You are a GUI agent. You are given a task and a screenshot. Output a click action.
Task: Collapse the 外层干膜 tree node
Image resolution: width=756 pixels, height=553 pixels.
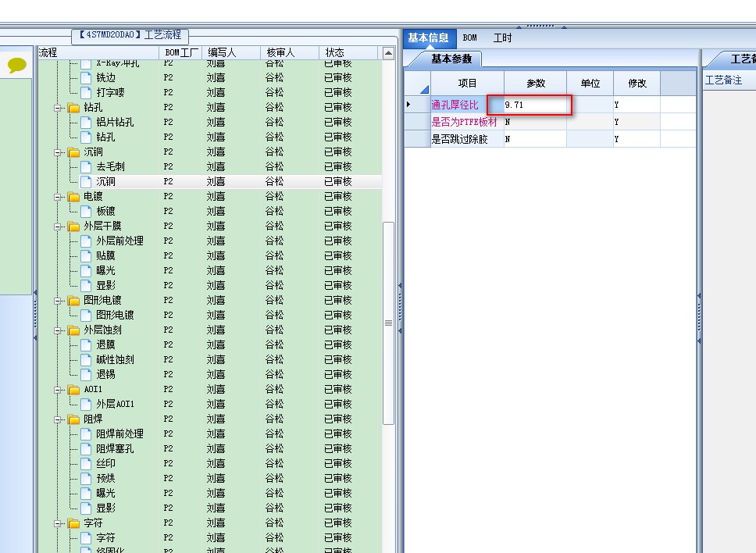point(57,227)
